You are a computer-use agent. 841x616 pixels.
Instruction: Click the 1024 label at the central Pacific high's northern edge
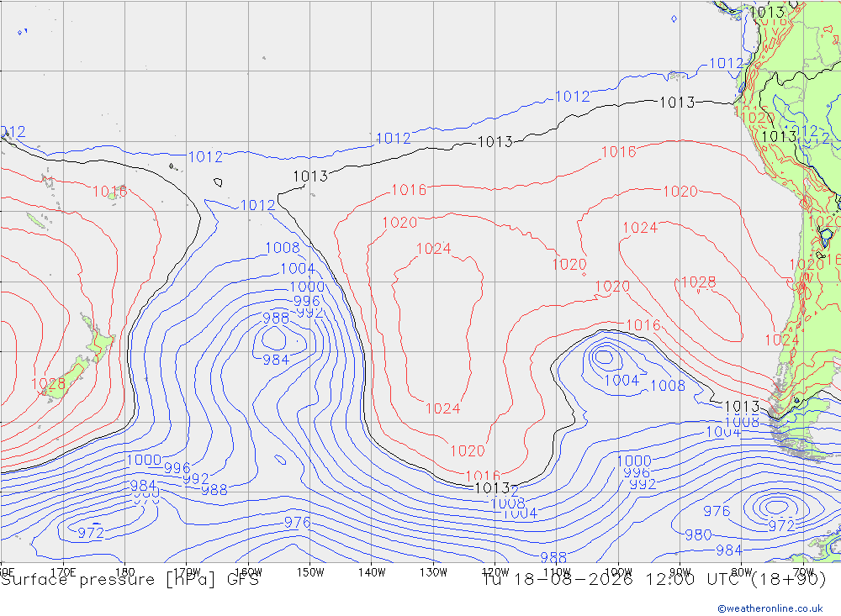(x=433, y=249)
